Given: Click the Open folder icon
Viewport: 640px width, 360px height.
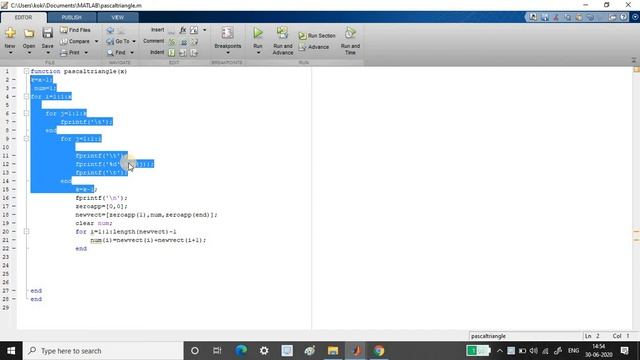Looking at the screenshot, I should pos(29,33).
